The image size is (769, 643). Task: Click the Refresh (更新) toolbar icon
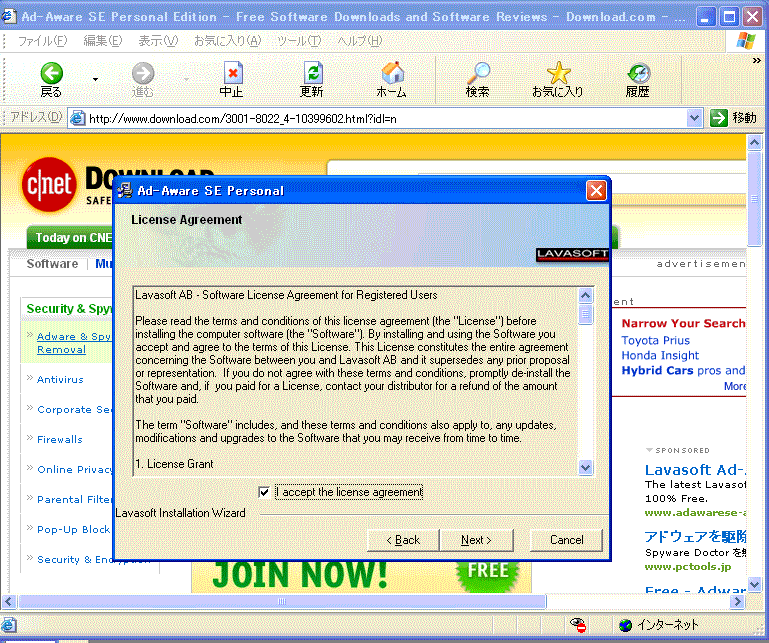click(312, 79)
